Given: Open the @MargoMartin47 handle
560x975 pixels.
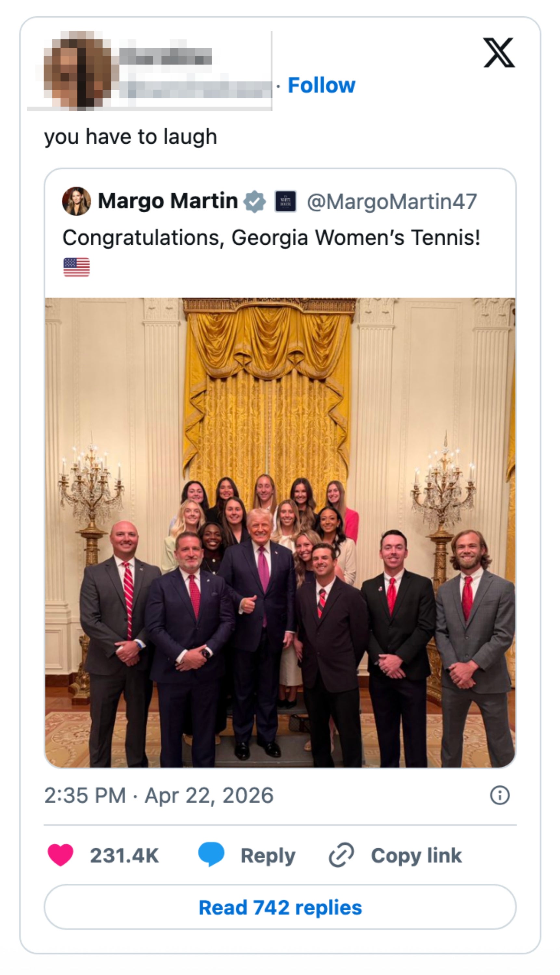Looking at the screenshot, I should 392,201.
